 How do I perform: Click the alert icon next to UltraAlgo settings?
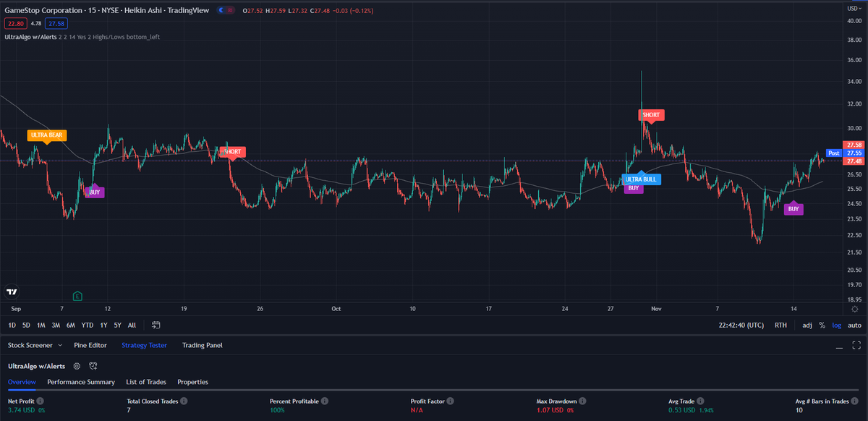(x=93, y=366)
